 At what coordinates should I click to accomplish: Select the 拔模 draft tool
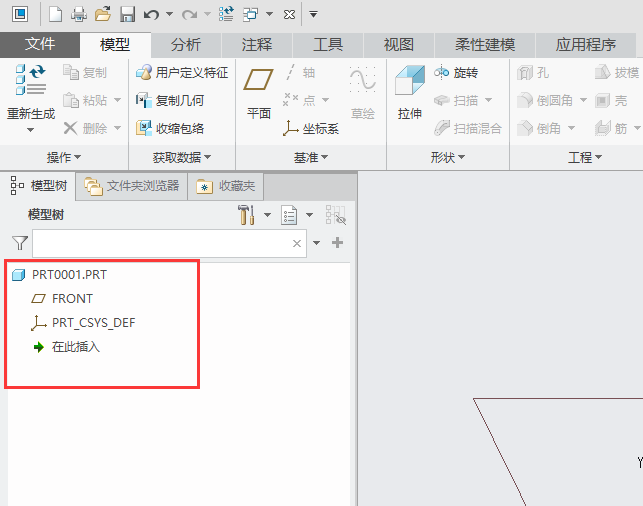617,73
